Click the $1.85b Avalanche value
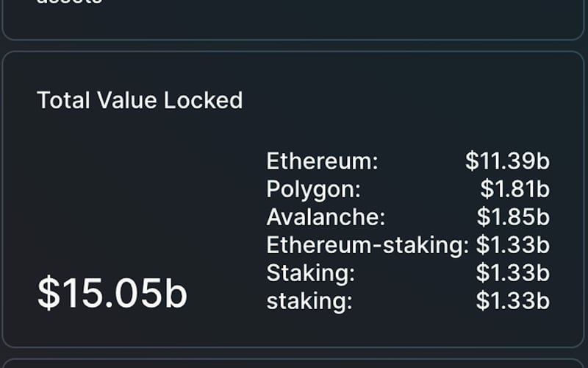The image size is (588, 368). pyautogui.click(x=513, y=217)
